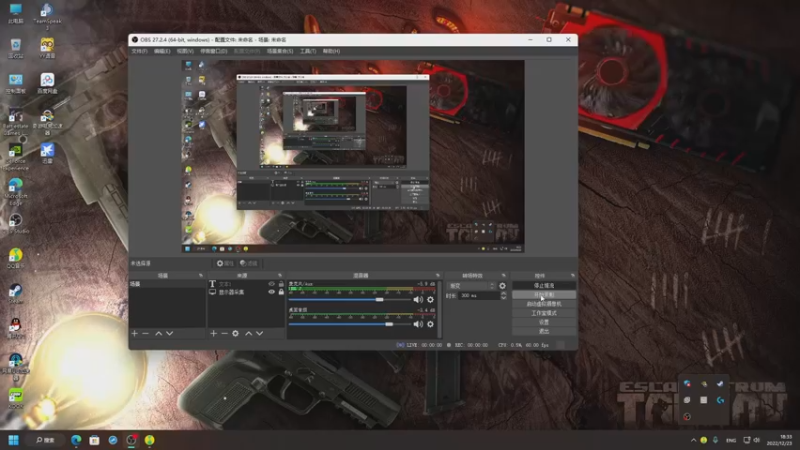This screenshot has height=450, width=800.
Task: Move the scene up in the scenes list
Action: (159, 333)
